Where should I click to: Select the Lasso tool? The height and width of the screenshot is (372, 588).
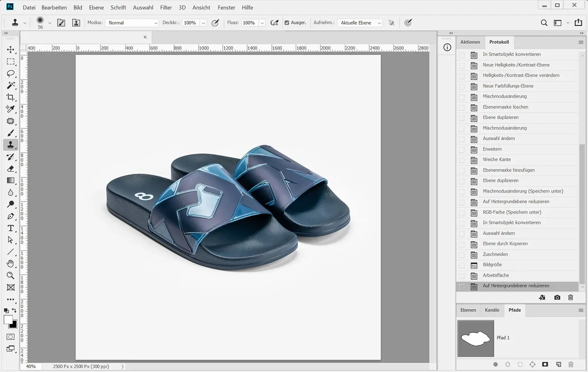coord(11,74)
